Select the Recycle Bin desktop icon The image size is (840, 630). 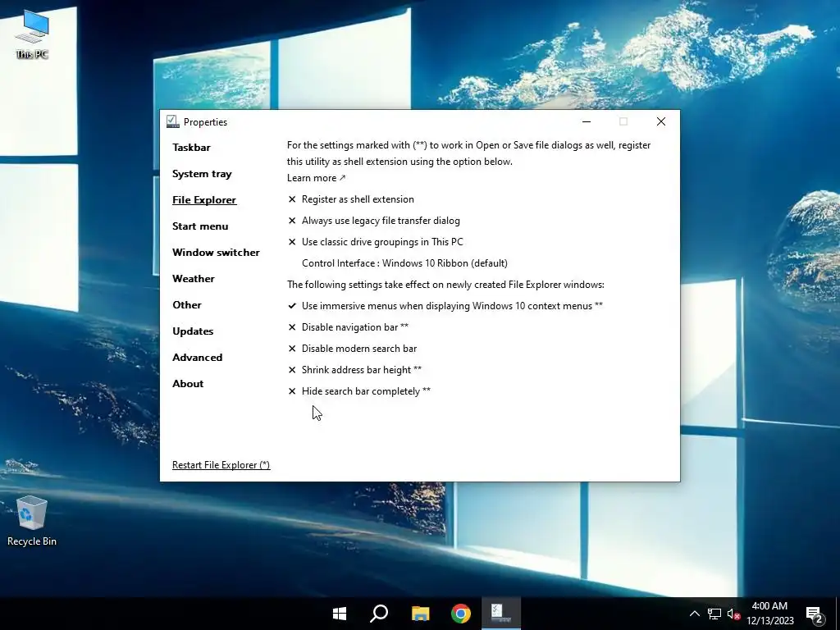(x=32, y=521)
